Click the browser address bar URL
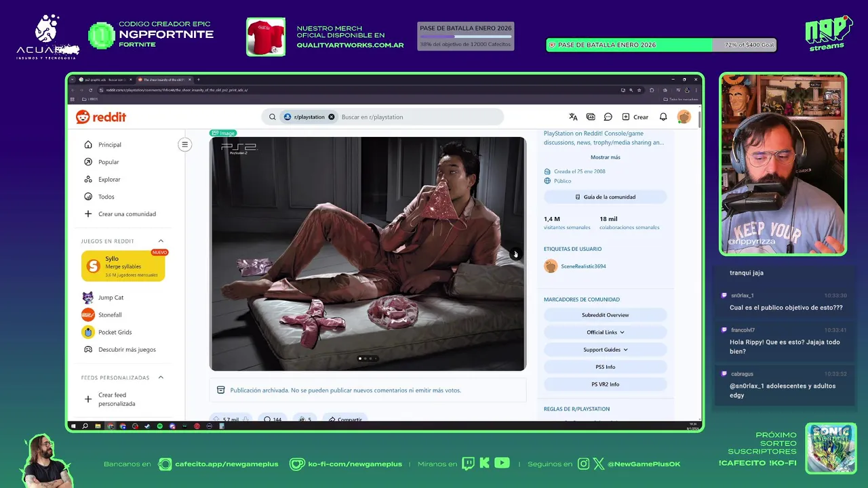Screen dimensions: 868x488 tap(176, 89)
